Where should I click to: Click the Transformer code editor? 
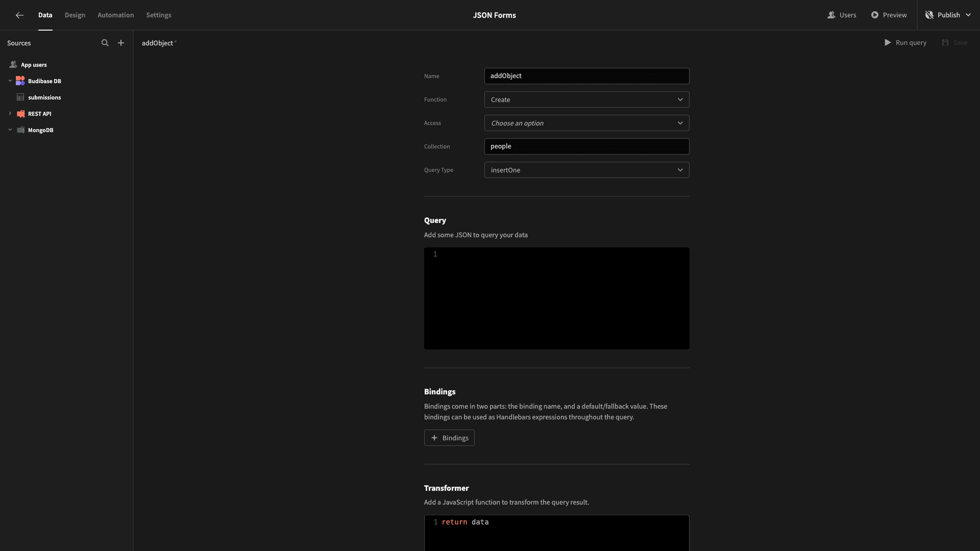(556, 533)
